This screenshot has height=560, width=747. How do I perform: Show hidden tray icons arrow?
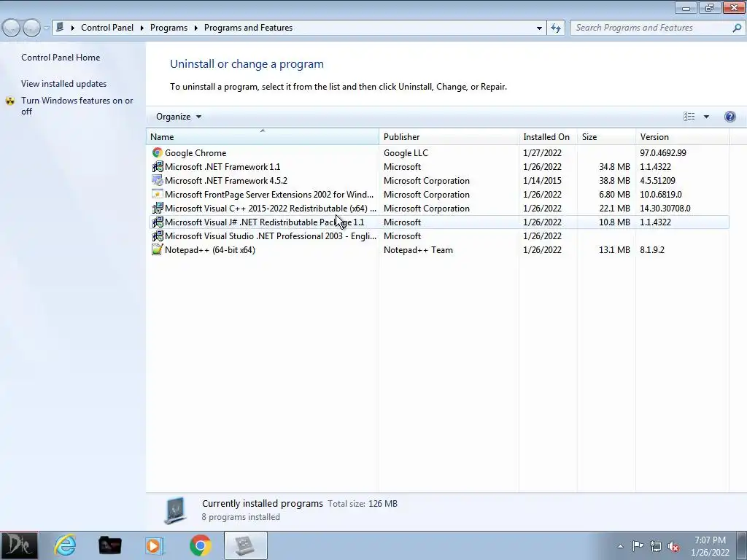coord(620,547)
